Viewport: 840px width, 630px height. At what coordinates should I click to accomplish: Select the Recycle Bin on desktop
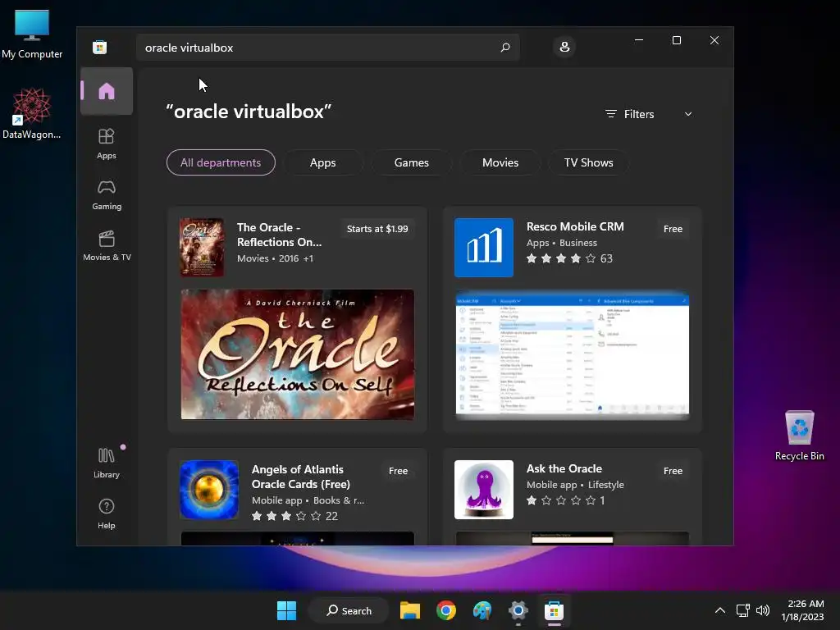pos(799,436)
